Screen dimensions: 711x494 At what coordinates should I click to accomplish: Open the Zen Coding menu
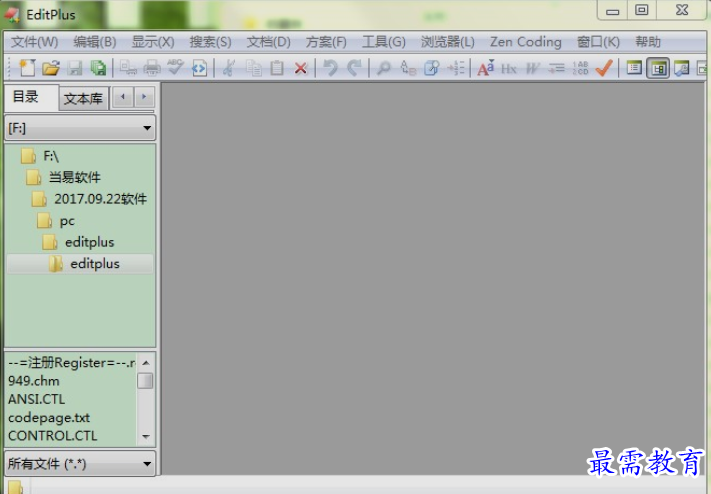point(526,42)
